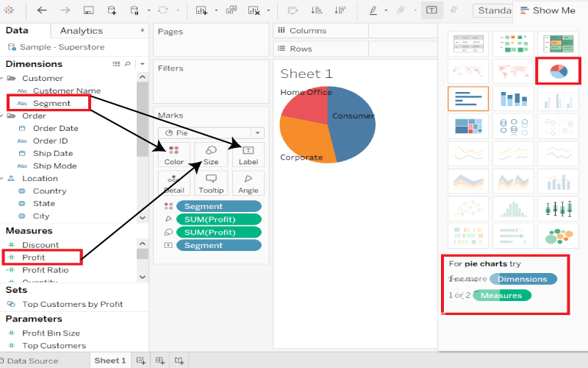Click the duplicate sheet toolbar icon
588x368 pixels.
pyautogui.click(x=231, y=10)
